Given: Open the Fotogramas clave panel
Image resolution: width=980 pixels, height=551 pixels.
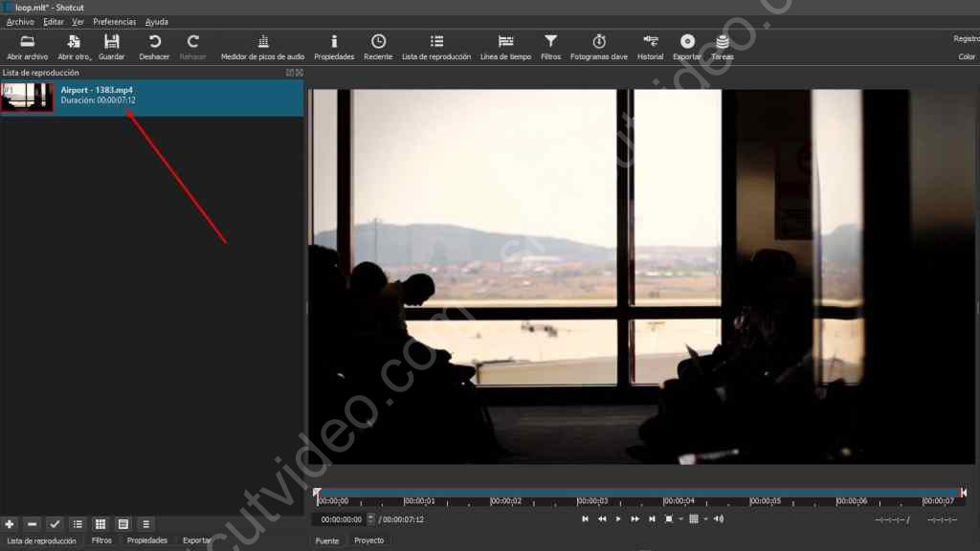Looking at the screenshot, I should pyautogui.click(x=598, y=46).
